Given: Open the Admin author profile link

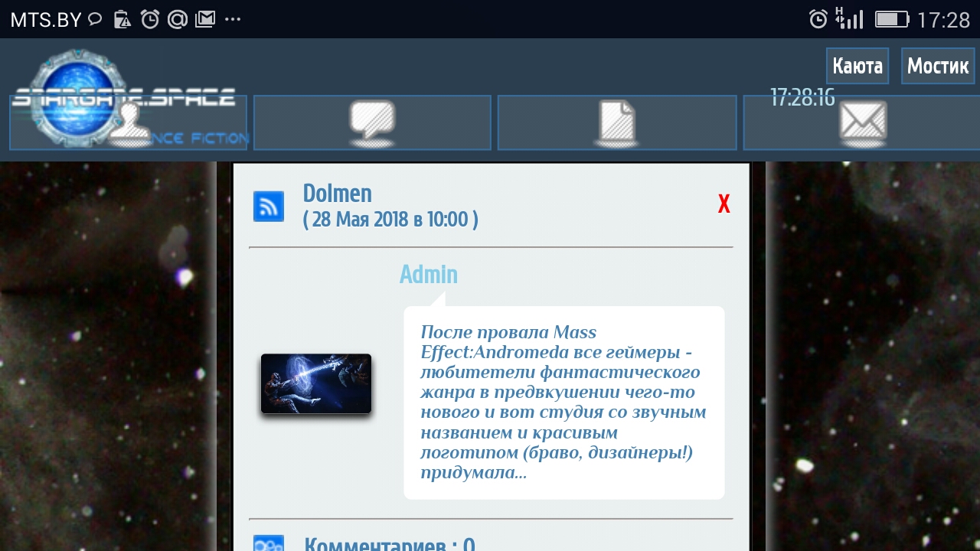Looking at the screenshot, I should pos(429,274).
